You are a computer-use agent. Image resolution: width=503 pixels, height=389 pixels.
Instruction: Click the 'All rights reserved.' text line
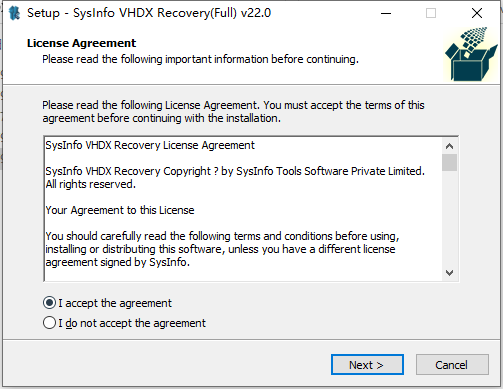click(x=91, y=184)
